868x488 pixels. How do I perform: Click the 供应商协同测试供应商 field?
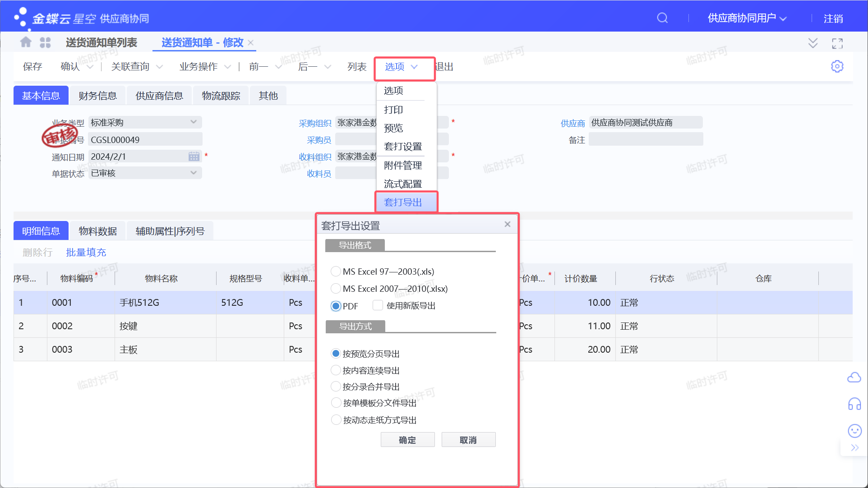(646, 122)
